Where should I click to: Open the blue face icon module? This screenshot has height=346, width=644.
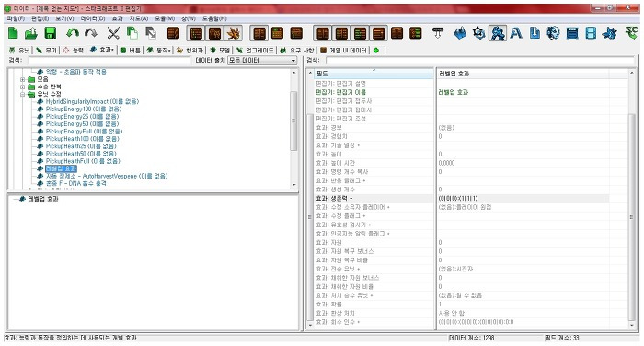(553, 33)
